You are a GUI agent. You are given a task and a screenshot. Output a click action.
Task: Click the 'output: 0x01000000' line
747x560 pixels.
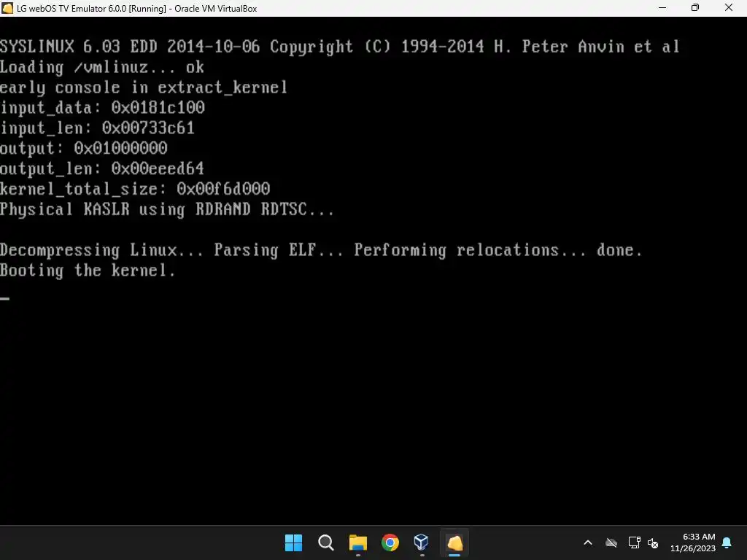84,149
